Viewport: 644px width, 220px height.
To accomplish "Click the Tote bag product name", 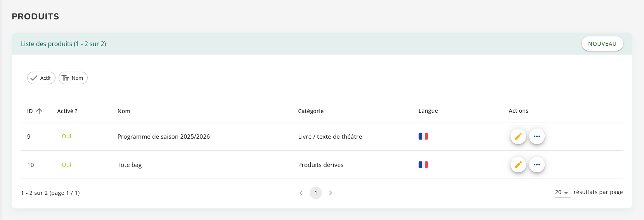I will tap(130, 165).
